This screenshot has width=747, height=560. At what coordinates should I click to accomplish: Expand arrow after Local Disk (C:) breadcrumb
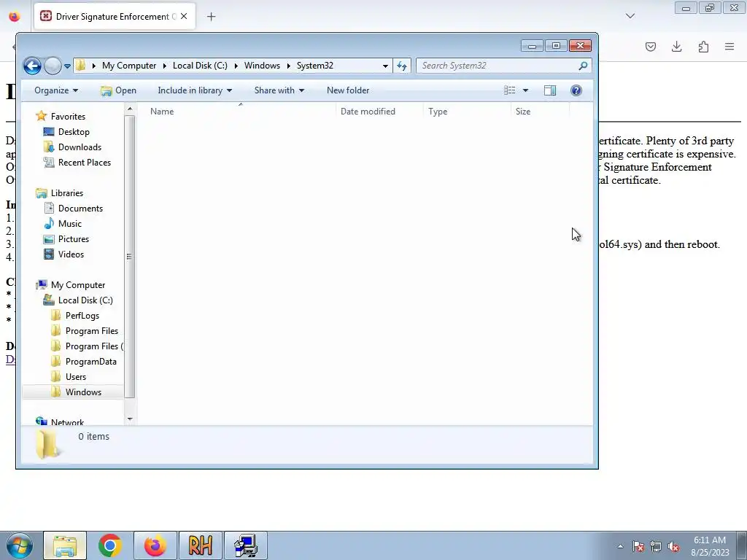pyautogui.click(x=236, y=66)
